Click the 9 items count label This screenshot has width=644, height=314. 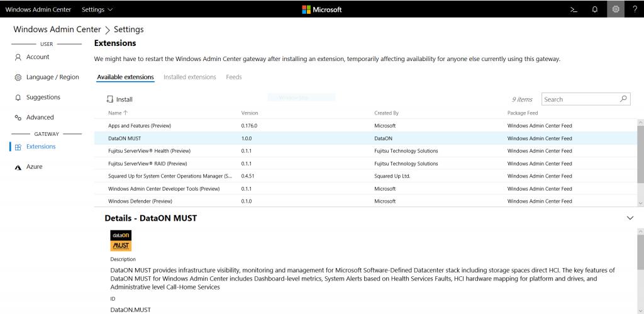point(522,99)
